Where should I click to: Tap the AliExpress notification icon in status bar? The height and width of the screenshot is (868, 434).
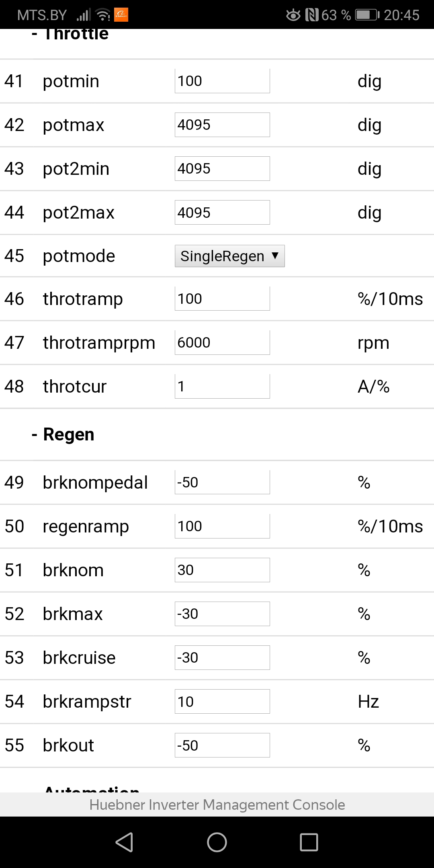coord(121,15)
